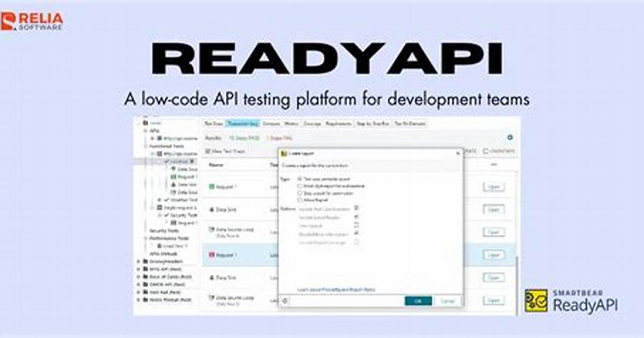Screen dimensions: 644x338
Task: Confirm the report dialog with OK
Action: tap(418, 301)
